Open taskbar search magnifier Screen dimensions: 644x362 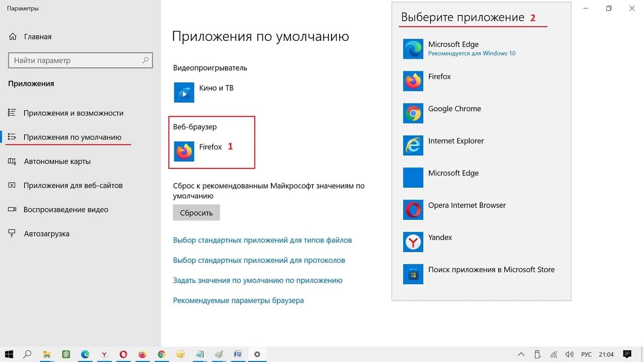click(27, 354)
